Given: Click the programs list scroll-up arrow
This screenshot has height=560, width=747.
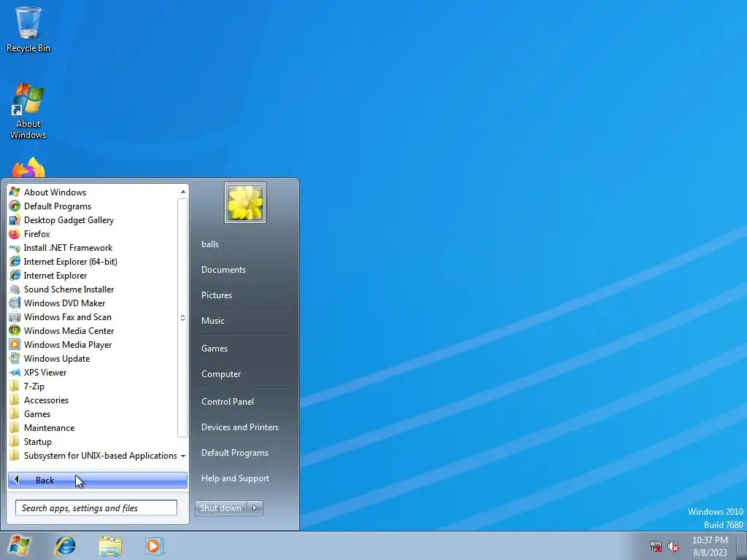Looking at the screenshot, I should (x=183, y=192).
